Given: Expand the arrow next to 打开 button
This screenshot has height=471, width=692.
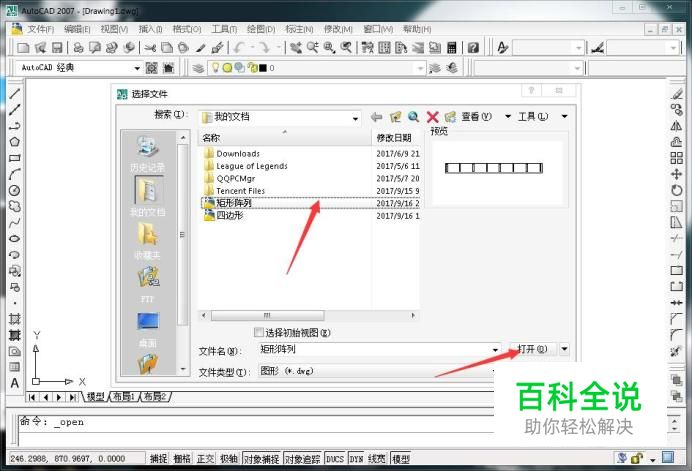Looking at the screenshot, I should click(x=564, y=349).
